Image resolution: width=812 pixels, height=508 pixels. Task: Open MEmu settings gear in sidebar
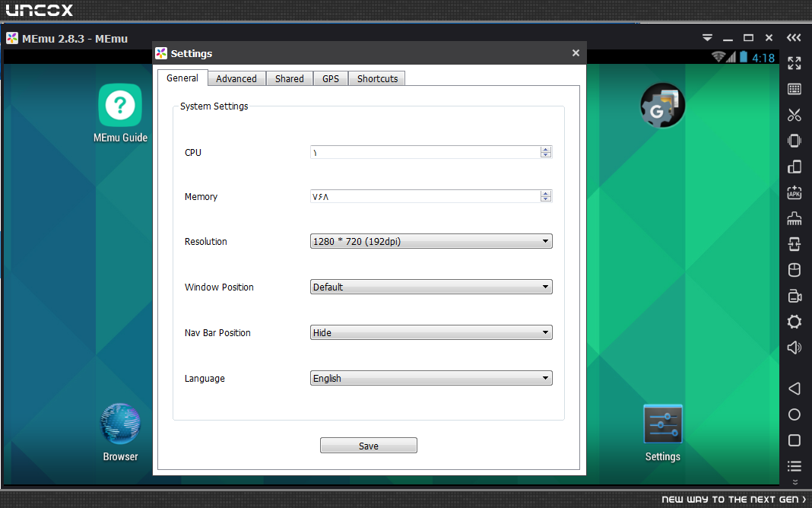(794, 322)
